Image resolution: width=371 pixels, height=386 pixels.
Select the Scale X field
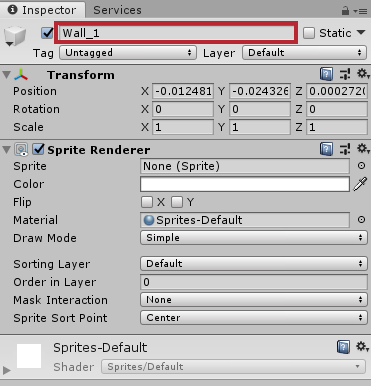tap(183, 127)
